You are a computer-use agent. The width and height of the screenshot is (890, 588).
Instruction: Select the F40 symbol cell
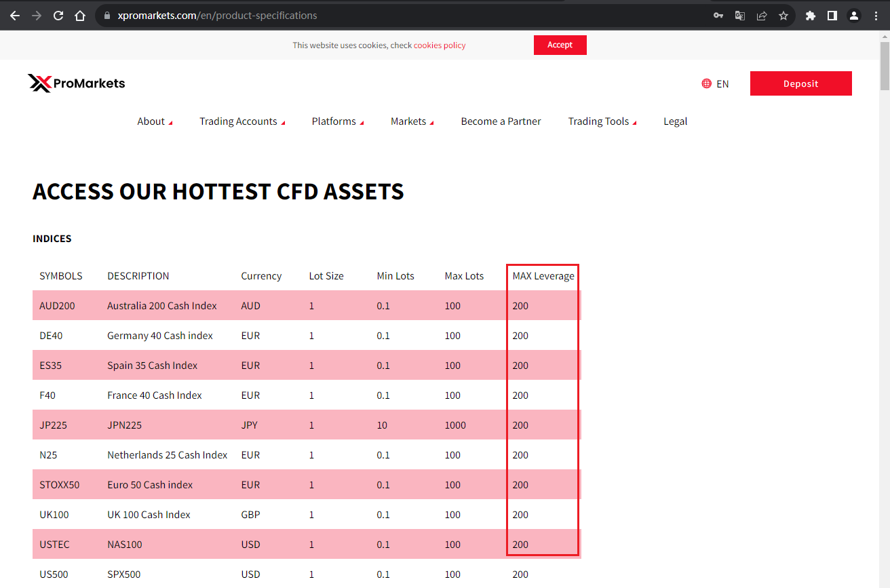coord(47,395)
